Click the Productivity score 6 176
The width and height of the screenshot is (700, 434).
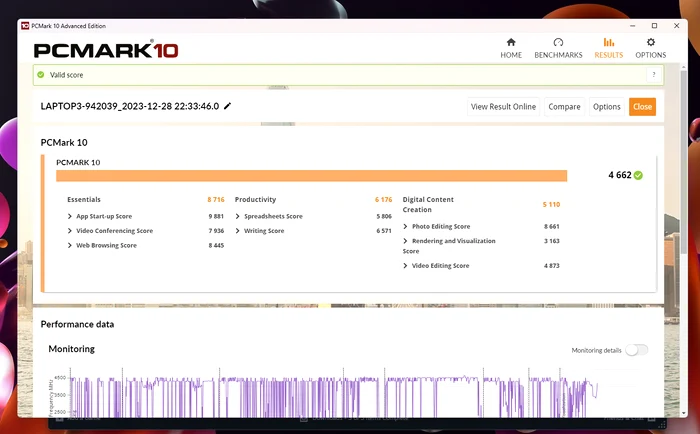click(x=383, y=200)
